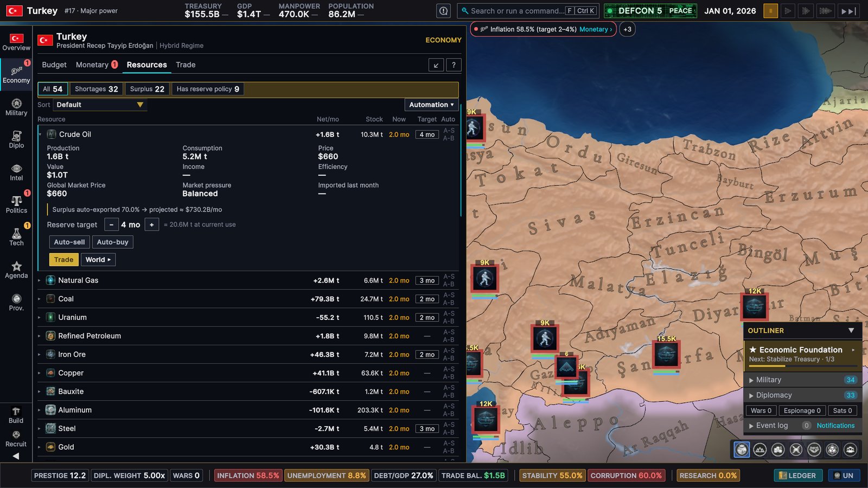Open the Politics sidebar panel
The height and width of the screenshot is (488, 868).
[x=16, y=205]
